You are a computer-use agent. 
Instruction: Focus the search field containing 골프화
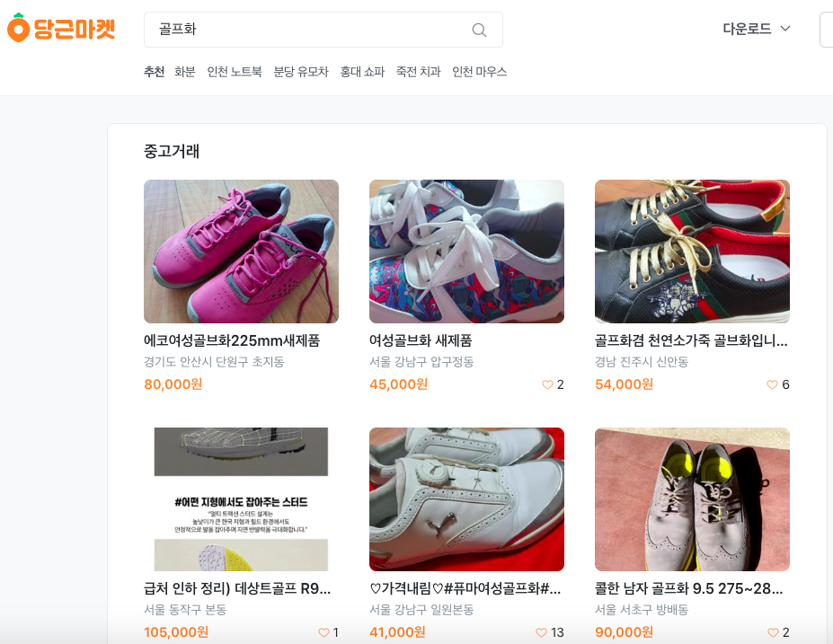coord(323,30)
